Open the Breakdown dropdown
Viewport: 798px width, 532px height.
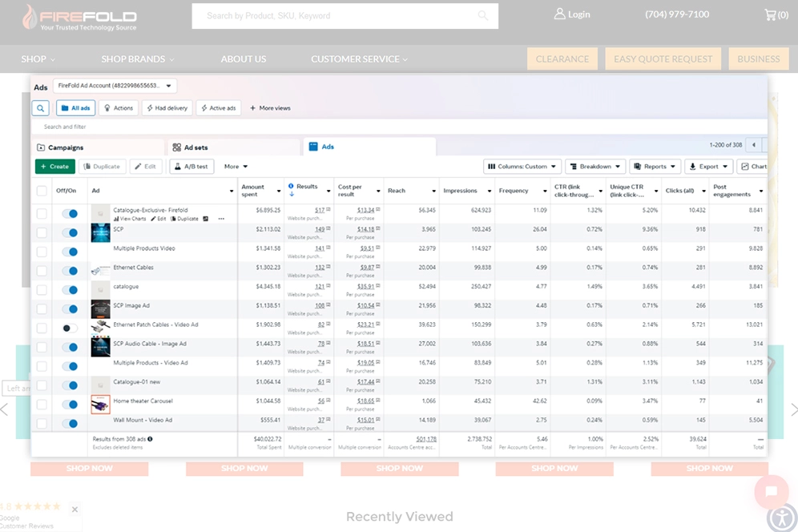pyautogui.click(x=595, y=167)
